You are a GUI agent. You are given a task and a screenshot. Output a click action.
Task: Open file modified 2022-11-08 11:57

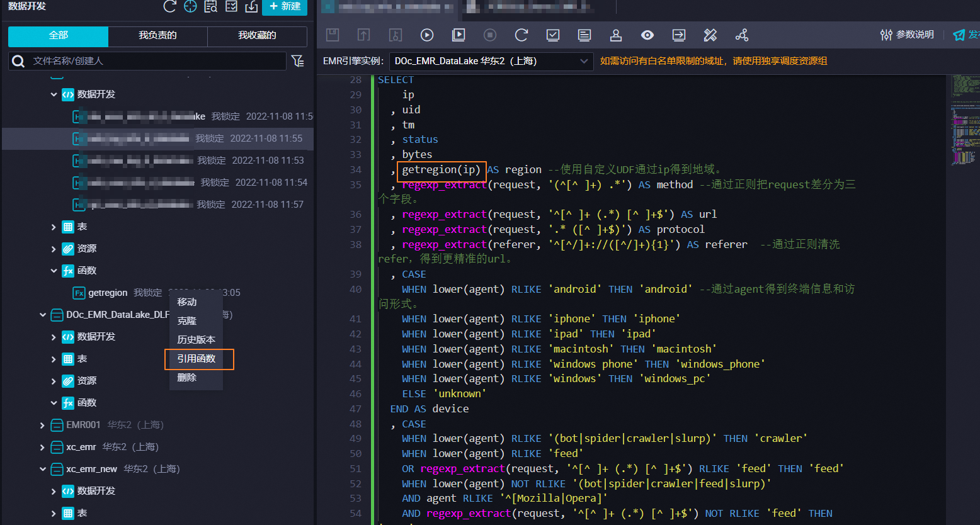pos(157,205)
